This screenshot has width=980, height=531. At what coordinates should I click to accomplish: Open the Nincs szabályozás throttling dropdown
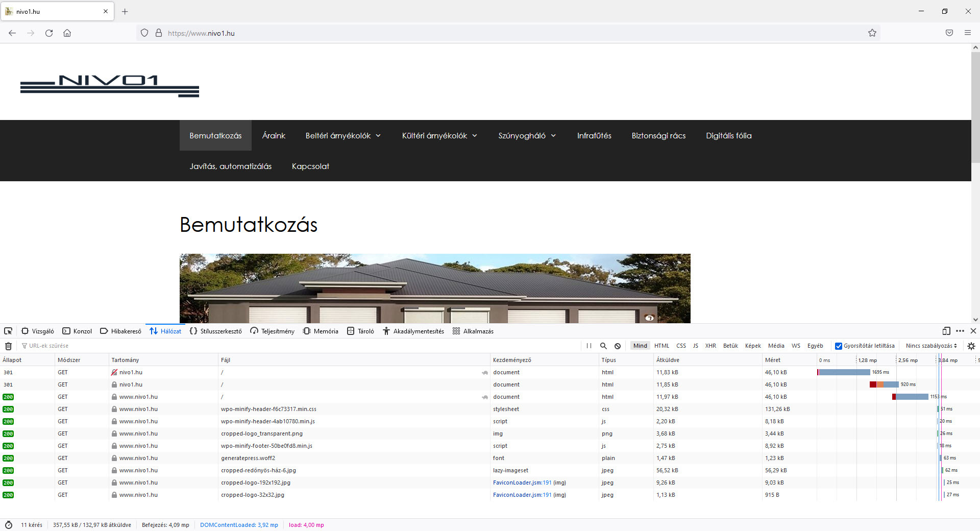coord(931,346)
